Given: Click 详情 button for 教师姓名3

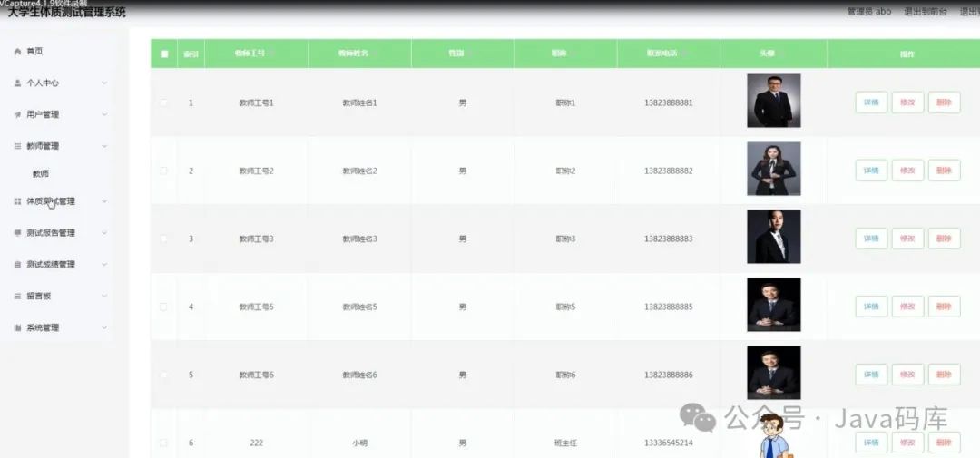Looking at the screenshot, I should [871, 239].
